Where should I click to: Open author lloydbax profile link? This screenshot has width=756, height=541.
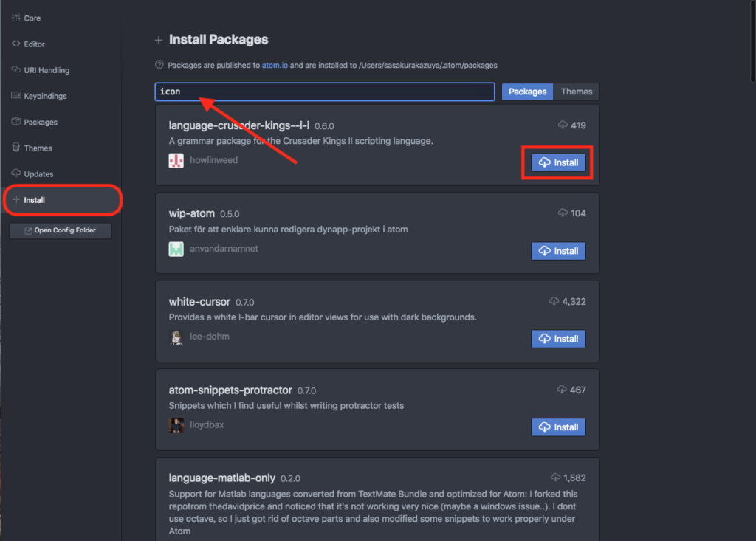(x=207, y=425)
